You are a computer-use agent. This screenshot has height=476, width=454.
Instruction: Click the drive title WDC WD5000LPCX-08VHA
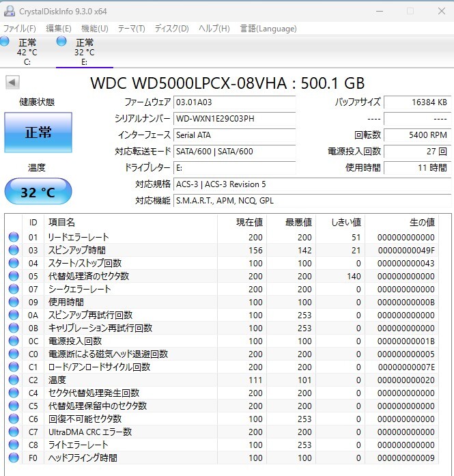[188, 83]
